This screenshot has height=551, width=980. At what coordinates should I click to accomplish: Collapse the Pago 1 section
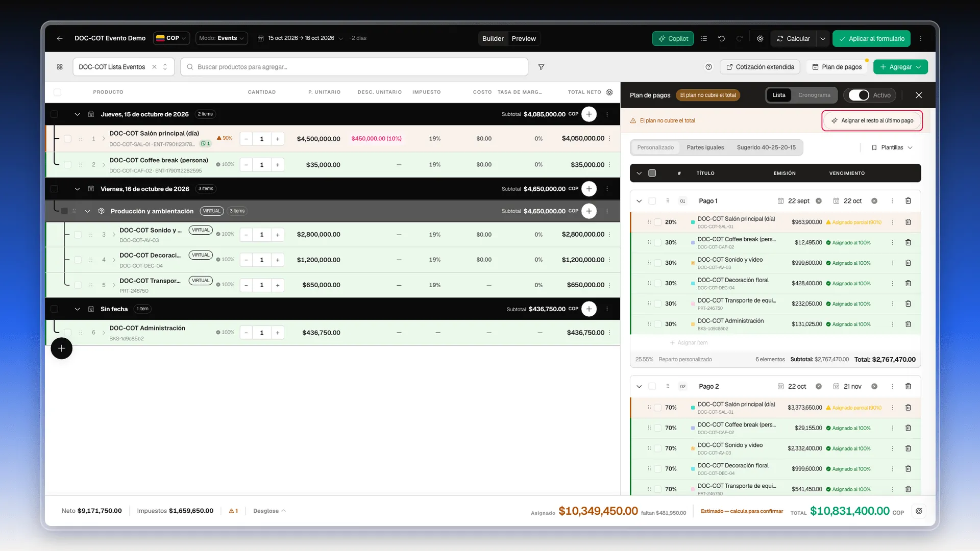(x=639, y=201)
